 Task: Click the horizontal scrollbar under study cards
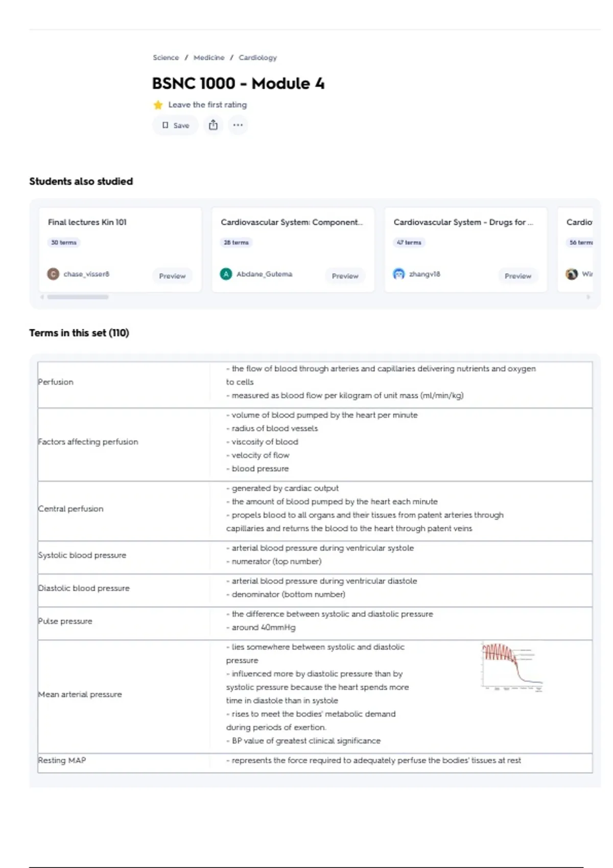click(78, 297)
